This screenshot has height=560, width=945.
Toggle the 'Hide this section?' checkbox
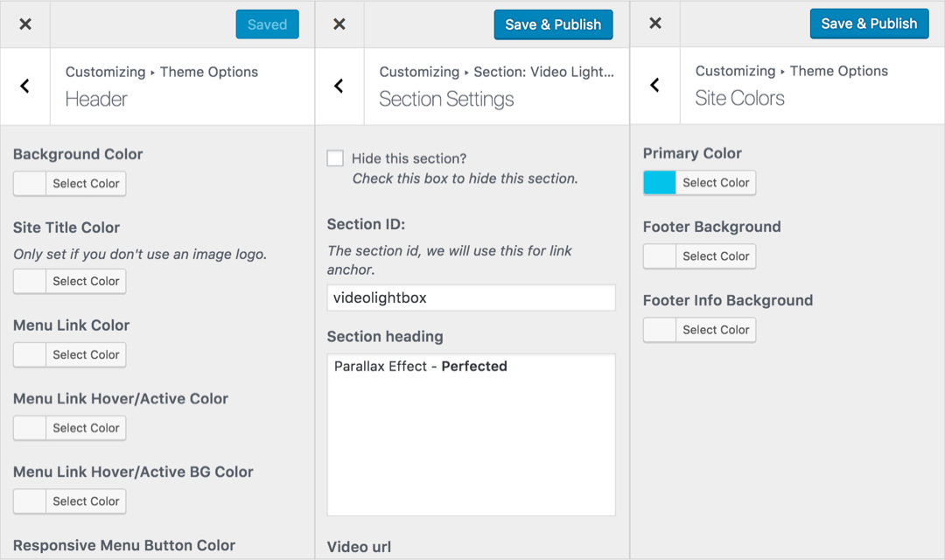coord(335,158)
